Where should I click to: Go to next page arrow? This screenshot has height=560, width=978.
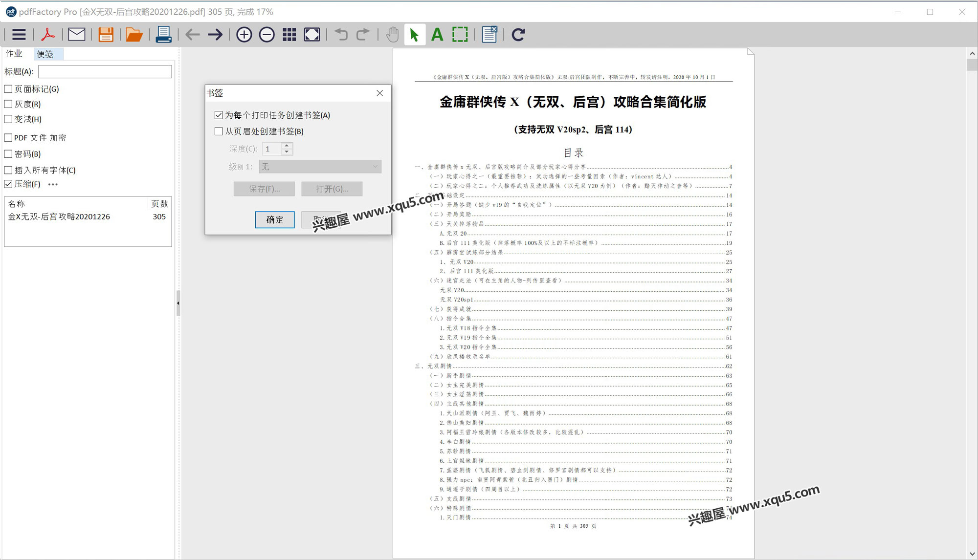pyautogui.click(x=215, y=34)
